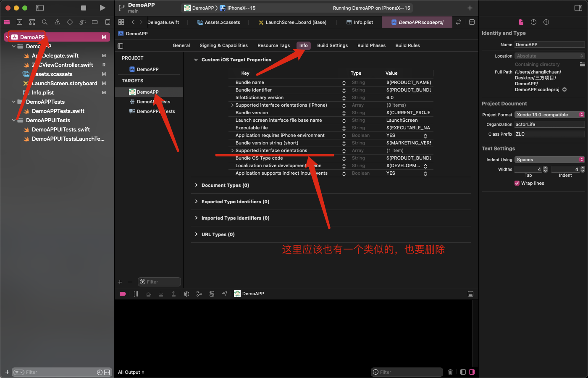588x378 pixels.
Task: Toggle the left navigator sidebar
Action: 40,8
